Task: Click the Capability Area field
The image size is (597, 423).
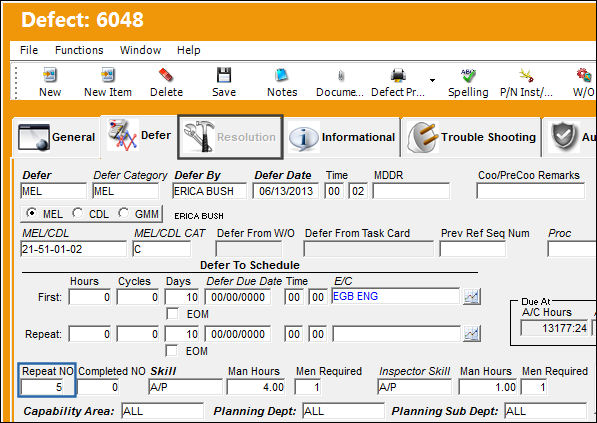Action: 162,411
